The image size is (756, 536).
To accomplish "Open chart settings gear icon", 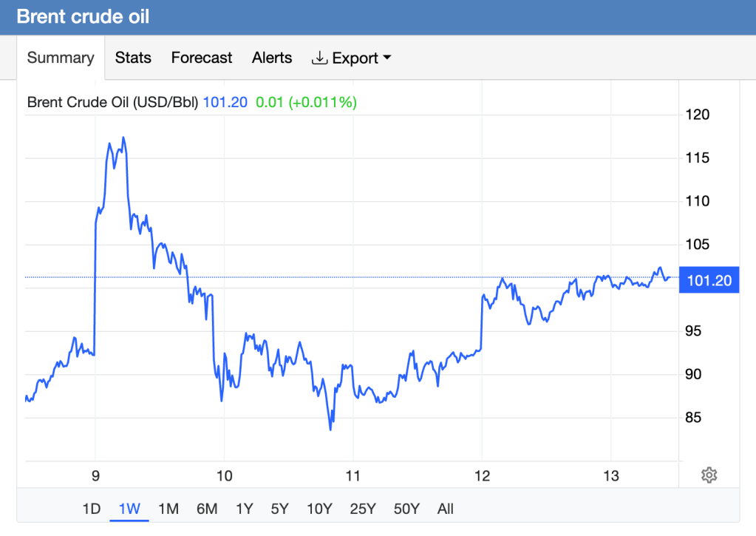I will (709, 475).
